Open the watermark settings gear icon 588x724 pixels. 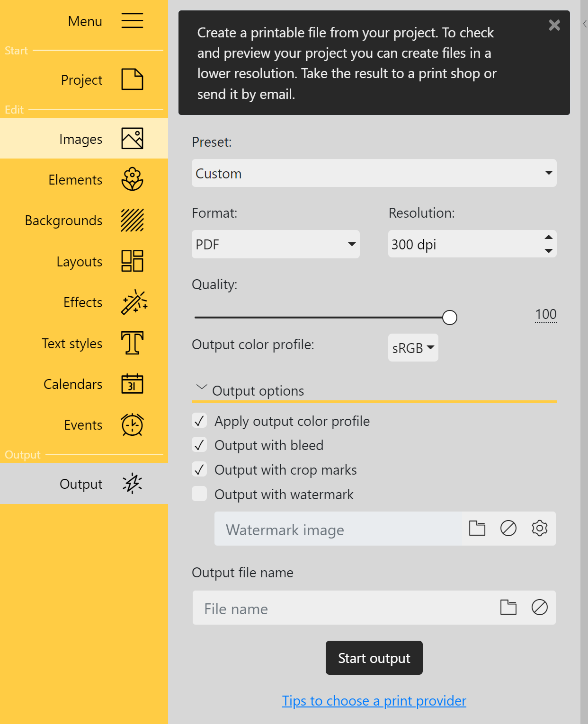coord(539,529)
